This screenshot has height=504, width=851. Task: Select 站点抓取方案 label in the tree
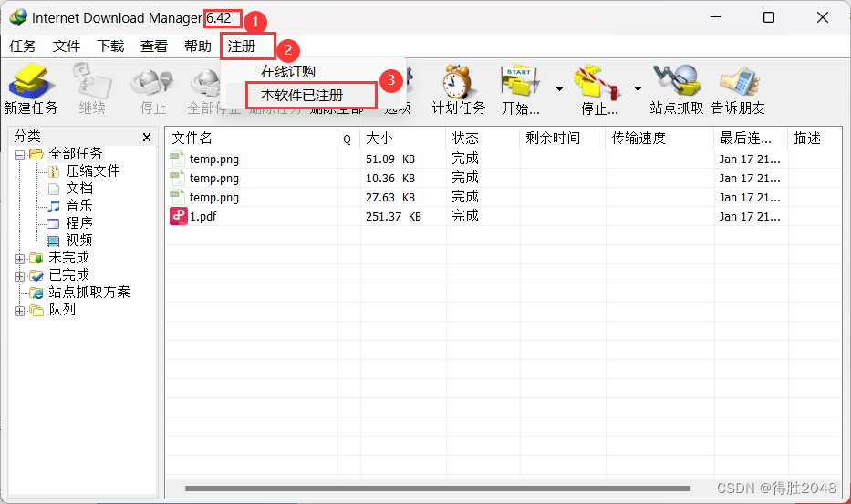pos(89,293)
